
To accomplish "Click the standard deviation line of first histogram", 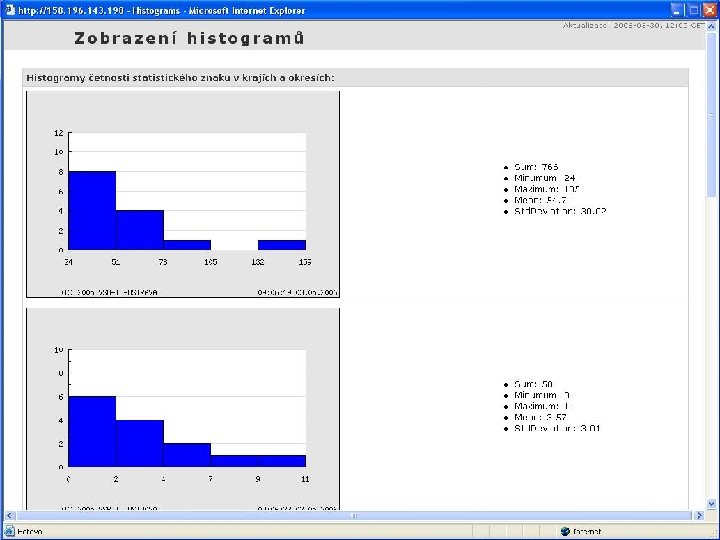I will tap(560, 211).
